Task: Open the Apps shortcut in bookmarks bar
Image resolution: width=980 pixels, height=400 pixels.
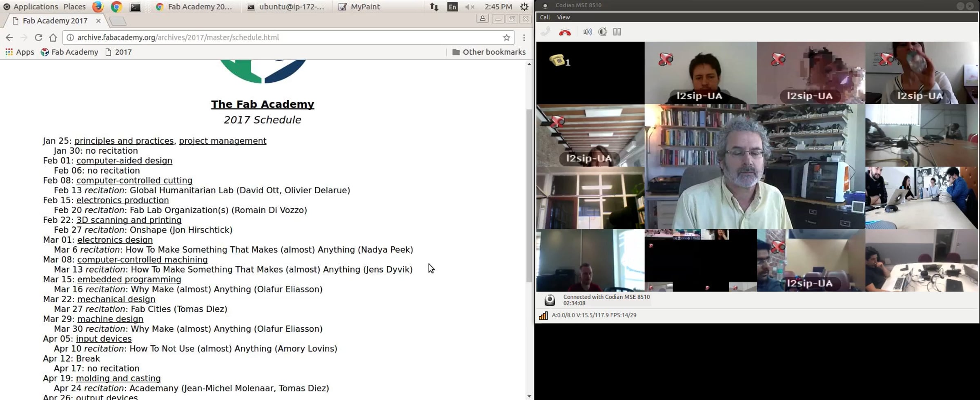Action: click(20, 52)
